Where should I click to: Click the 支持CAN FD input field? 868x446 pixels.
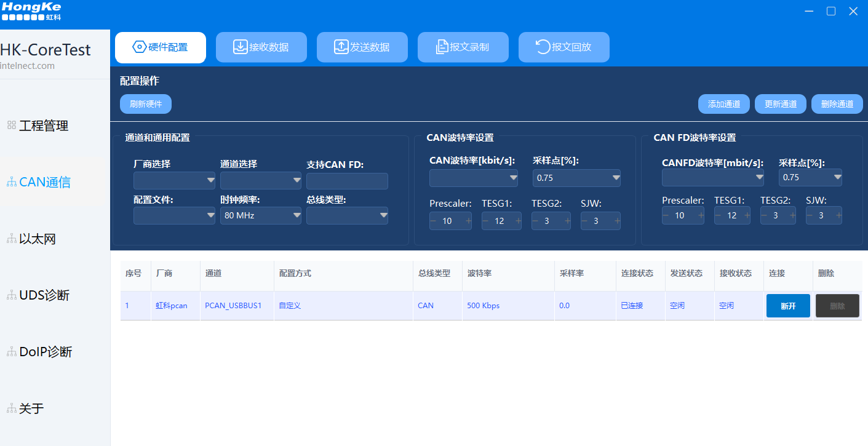(347, 181)
